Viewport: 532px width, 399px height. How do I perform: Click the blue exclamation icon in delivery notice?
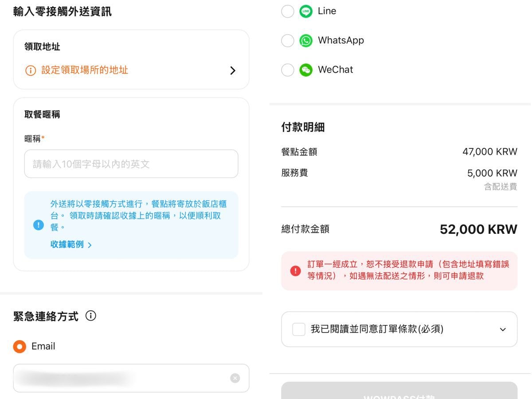[x=39, y=225]
